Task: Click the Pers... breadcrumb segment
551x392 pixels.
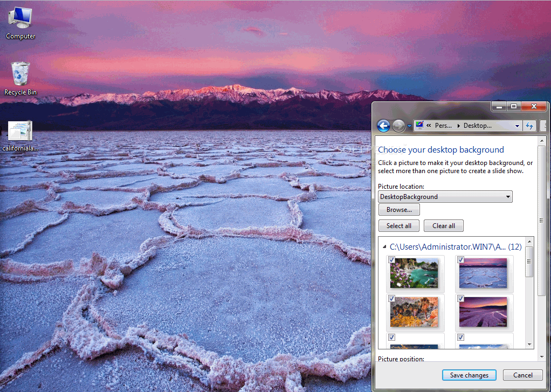Action: pyautogui.click(x=444, y=126)
